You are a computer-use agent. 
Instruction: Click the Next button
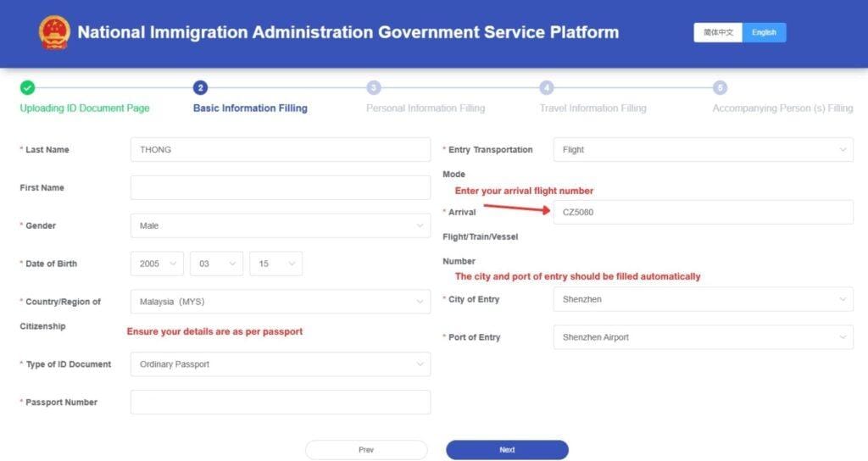[507, 450]
